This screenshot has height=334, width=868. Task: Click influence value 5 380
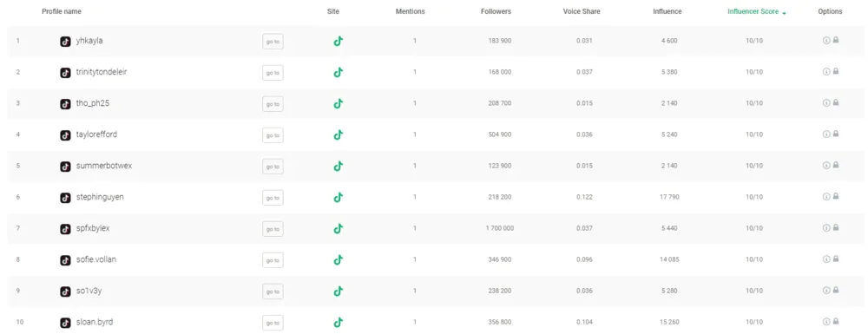669,72
